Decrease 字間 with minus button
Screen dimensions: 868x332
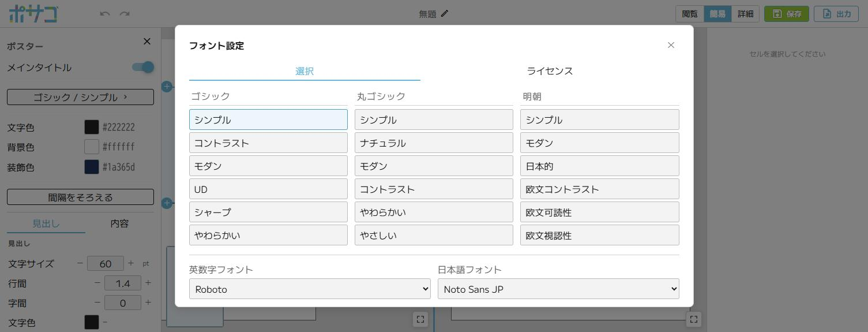pyautogui.click(x=97, y=303)
